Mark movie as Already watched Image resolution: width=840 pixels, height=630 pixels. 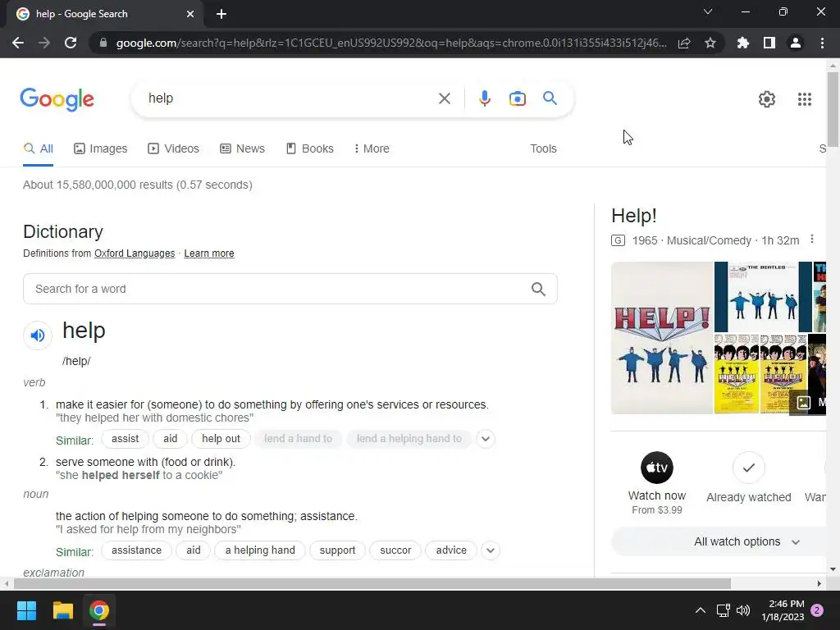(748, 478)
